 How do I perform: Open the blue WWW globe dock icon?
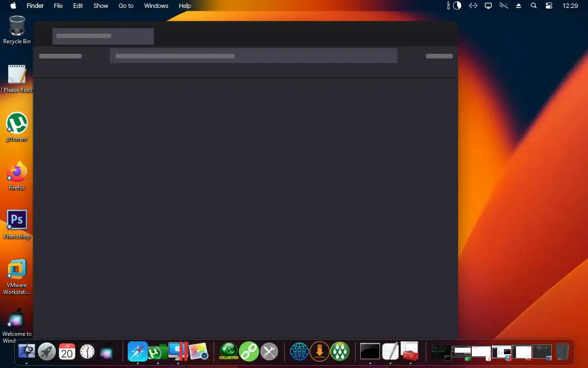coord(299,352)
